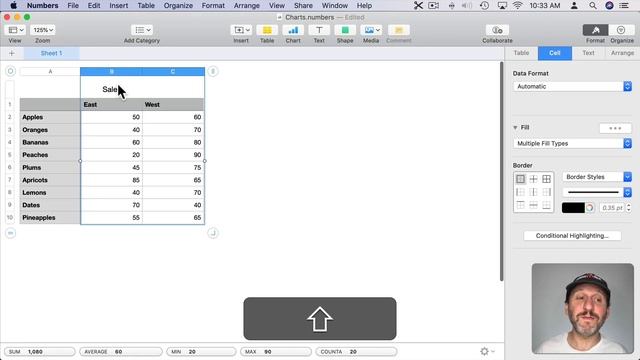The image size is (640, 360).
Task: Select the West column header cell
Action: [x=173, y=104]
